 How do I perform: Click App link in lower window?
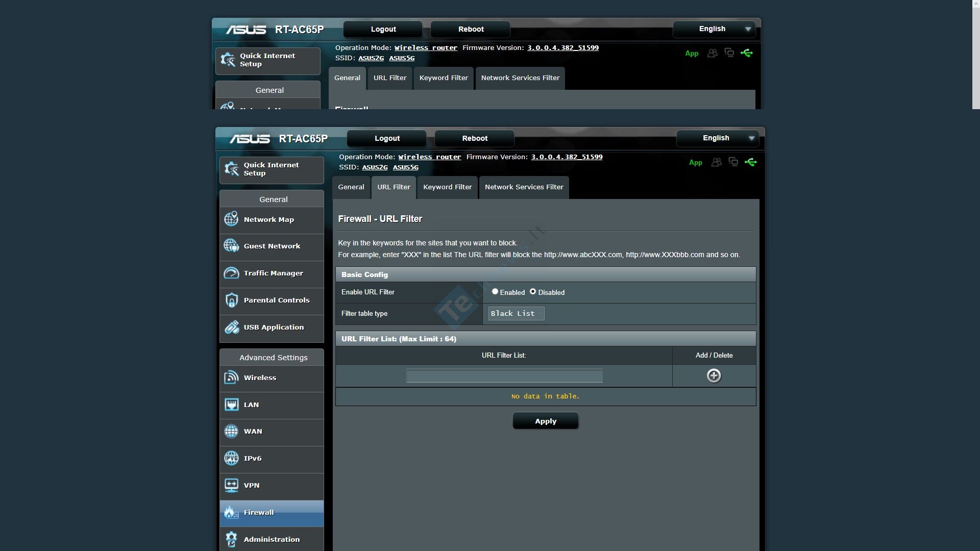pos(696,163)
